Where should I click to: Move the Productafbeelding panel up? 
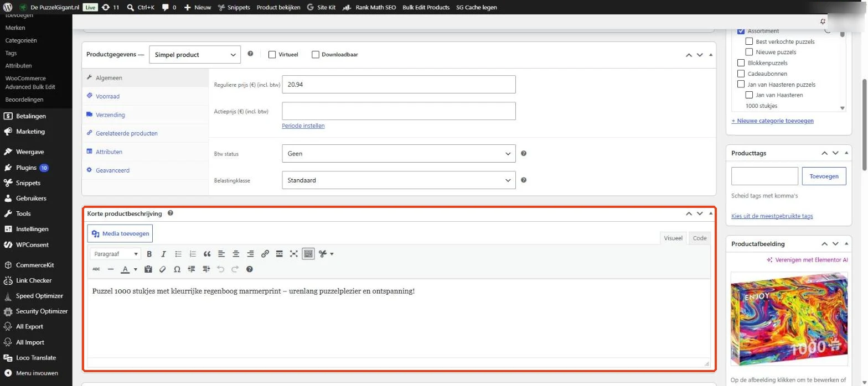pos(824,244)
